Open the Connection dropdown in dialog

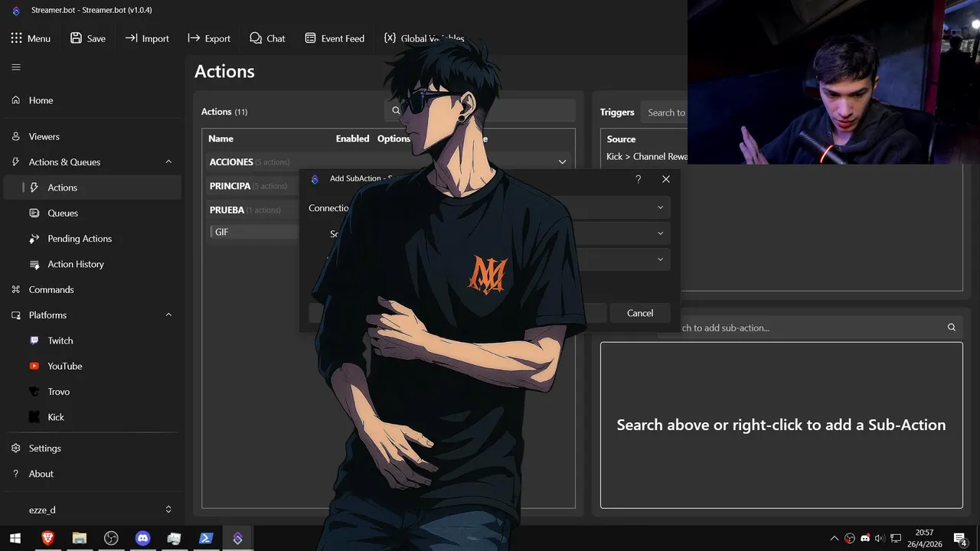pyautogui.click(x=660, y=207)
